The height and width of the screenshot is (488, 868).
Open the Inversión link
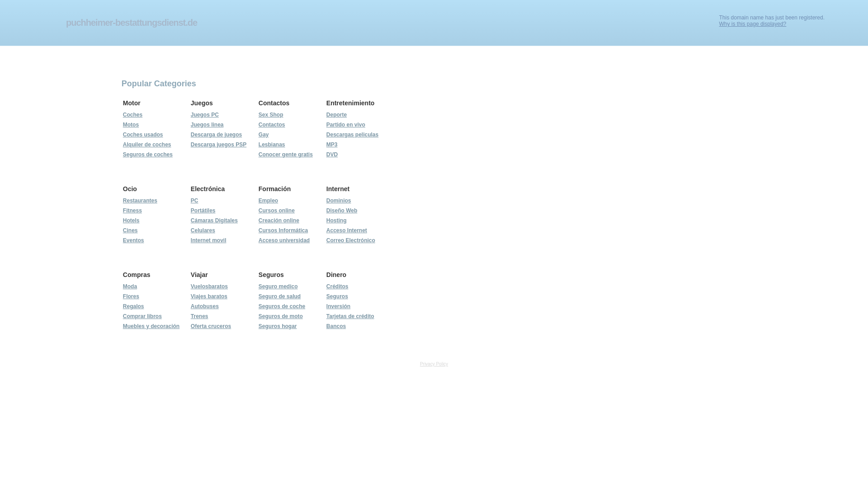[x=338, y=306]
